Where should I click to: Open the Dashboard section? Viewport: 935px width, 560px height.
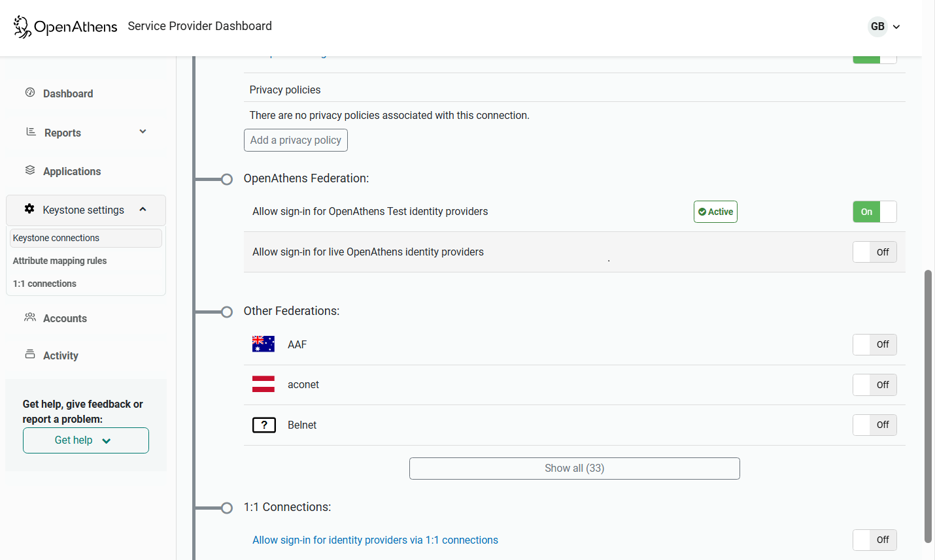pos(67,93)
